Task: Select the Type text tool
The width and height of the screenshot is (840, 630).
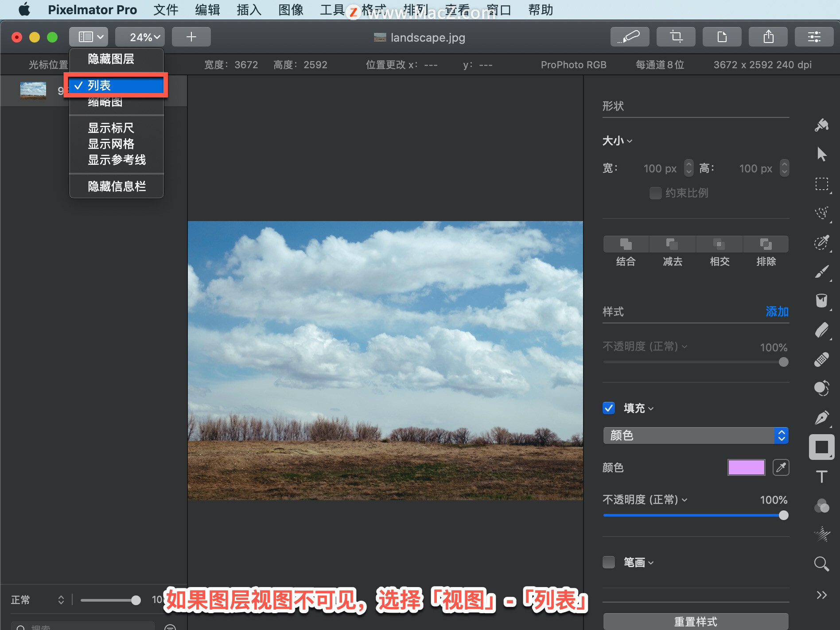Action: 821,477
